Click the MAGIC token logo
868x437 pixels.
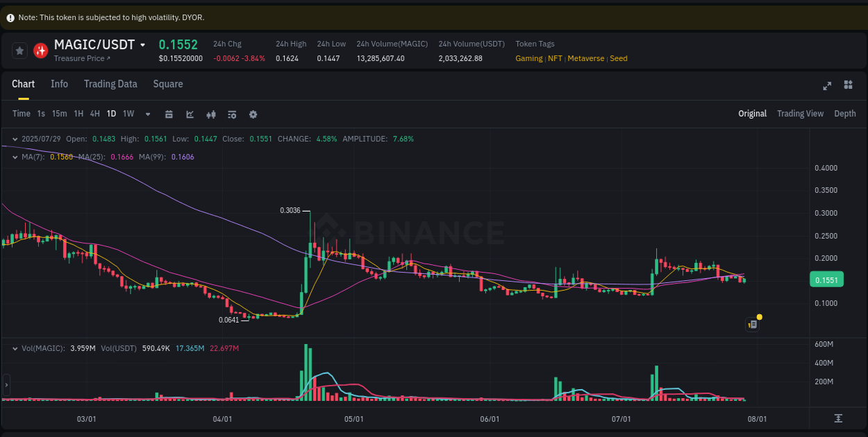[x=40, y=50]
